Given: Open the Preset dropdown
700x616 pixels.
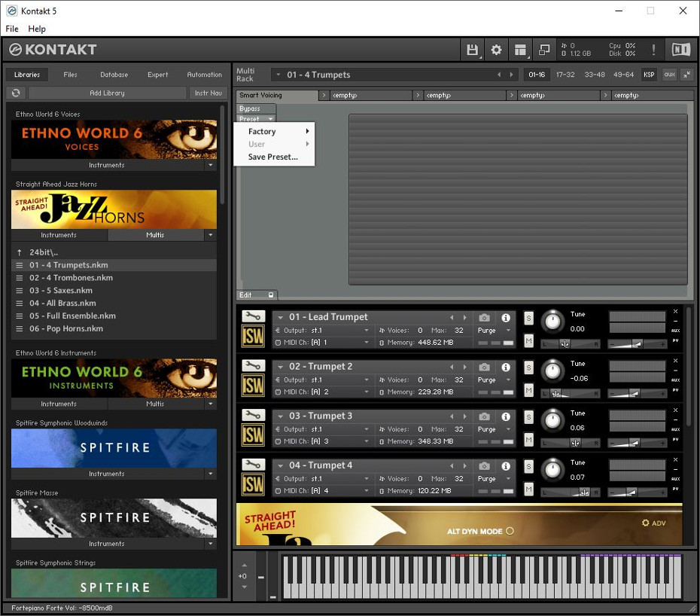Looking at the screenshot, I should click(256, 119).
